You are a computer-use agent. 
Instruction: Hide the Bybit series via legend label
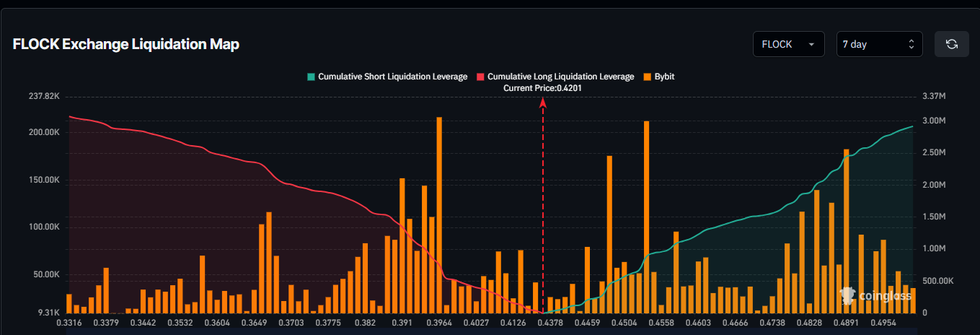[664, 77]
